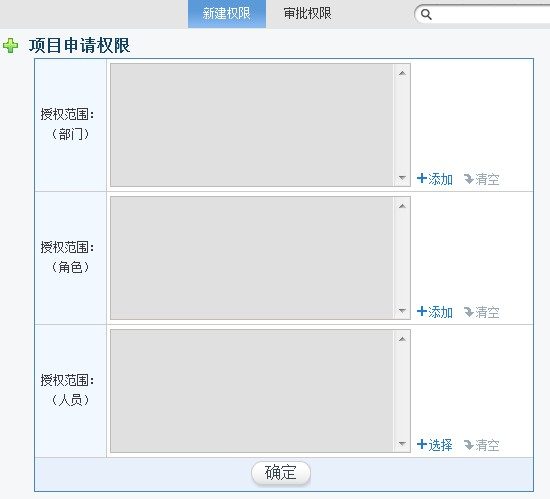This screenshot has height=499, width=550.
Task: Open the 审批权限 tab
Action: 307,14
